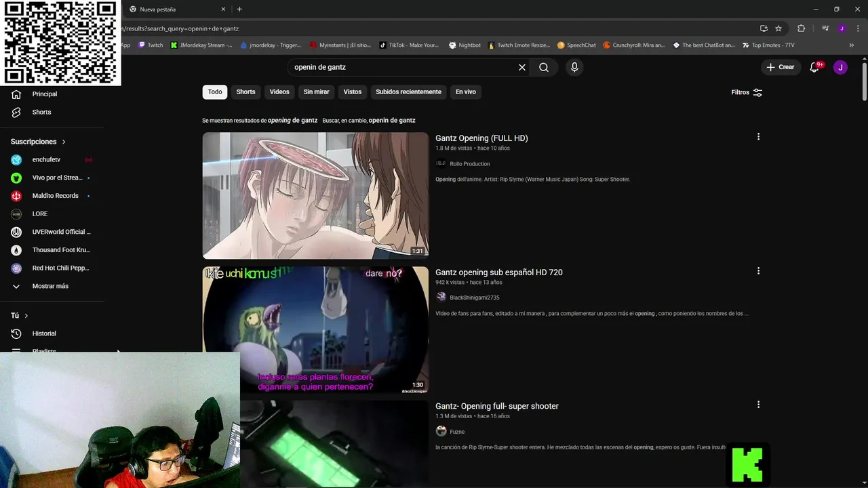Open Top Emotes - 7TV bookmark
The image size is (868, 488).
768,45
